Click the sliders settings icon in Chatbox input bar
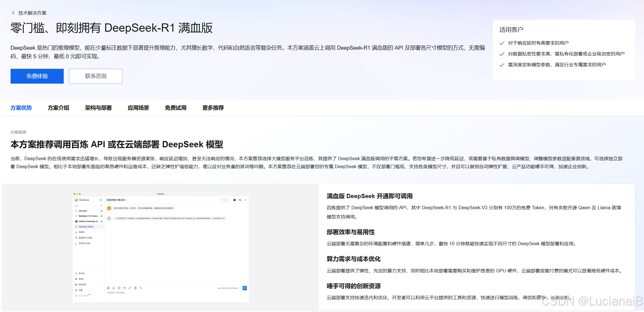The width and height of the screenshot is (644, 312). point(141,288)
